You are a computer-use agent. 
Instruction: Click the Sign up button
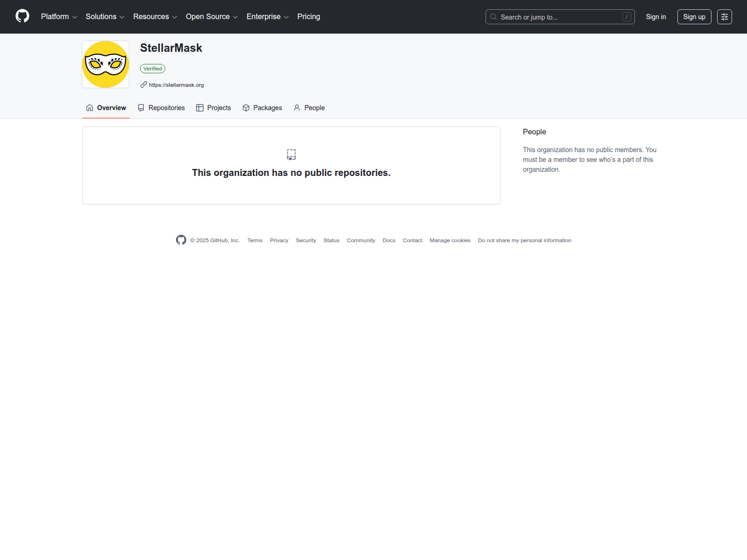(x=694, y=17)
